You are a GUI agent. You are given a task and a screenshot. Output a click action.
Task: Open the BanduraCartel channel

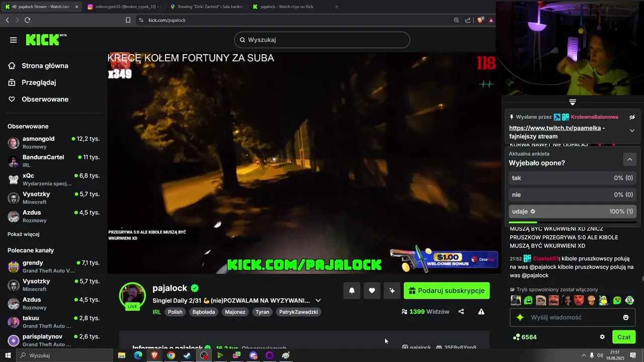pos(53,161)
